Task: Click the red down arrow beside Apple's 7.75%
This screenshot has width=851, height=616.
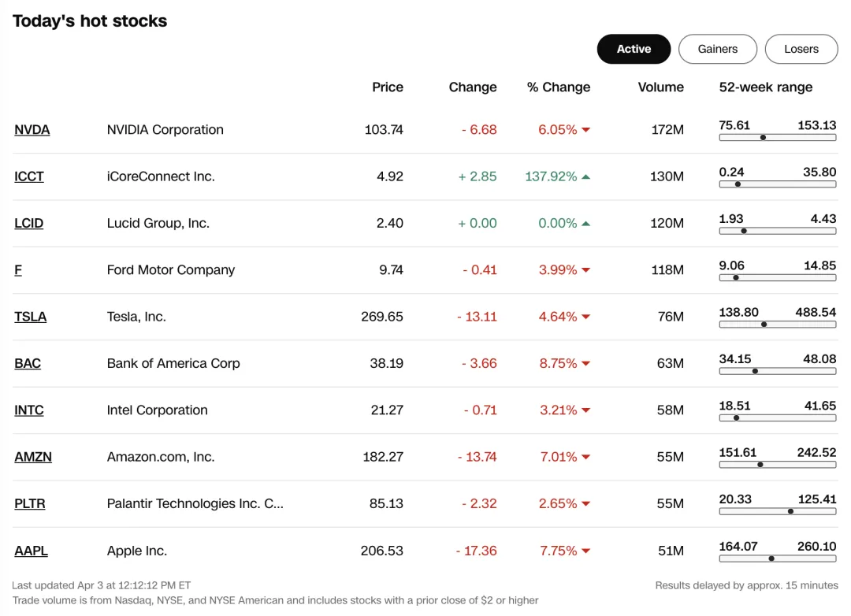Action: [585, 551]
